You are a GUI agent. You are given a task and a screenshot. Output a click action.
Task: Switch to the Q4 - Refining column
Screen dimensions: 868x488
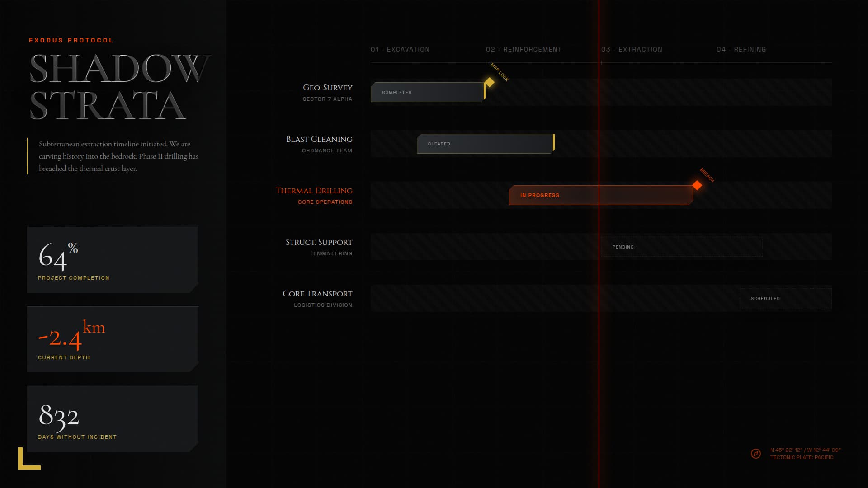pos(741,49)
